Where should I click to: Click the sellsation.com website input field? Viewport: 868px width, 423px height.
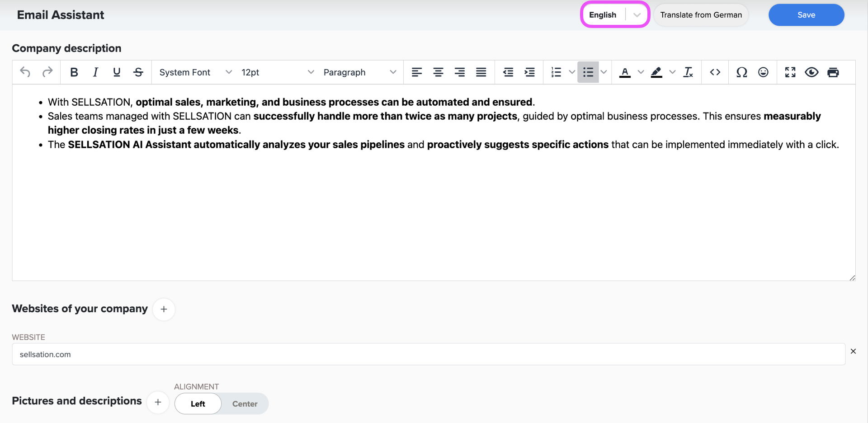coord(429,354)
